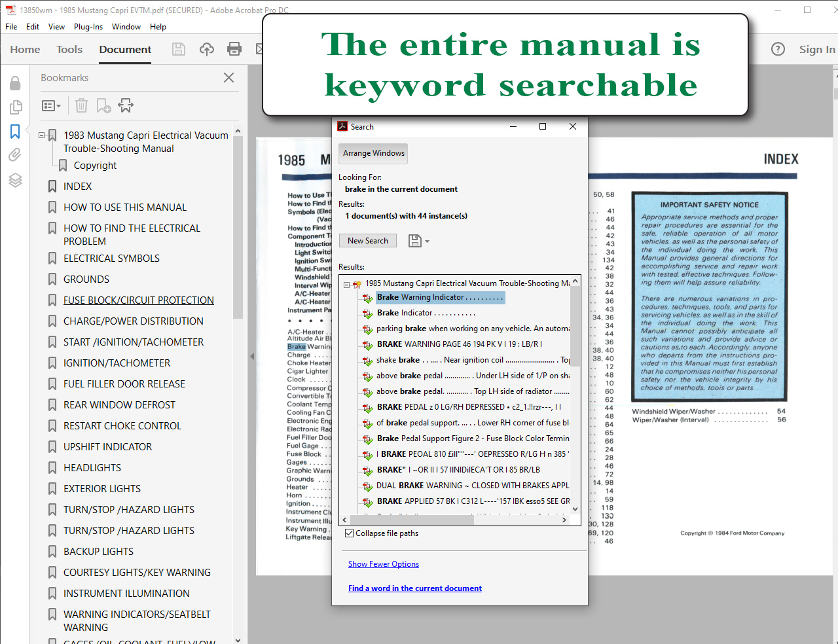Toggle Collapse file paths checkbox
This screenshot has height=644, width=838.
tap(350, 533)
